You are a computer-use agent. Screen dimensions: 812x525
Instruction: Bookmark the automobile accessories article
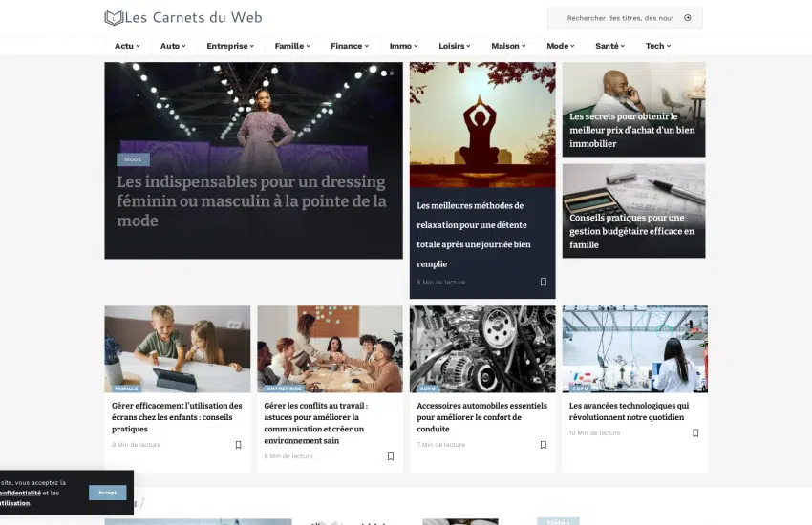point(544,445)
